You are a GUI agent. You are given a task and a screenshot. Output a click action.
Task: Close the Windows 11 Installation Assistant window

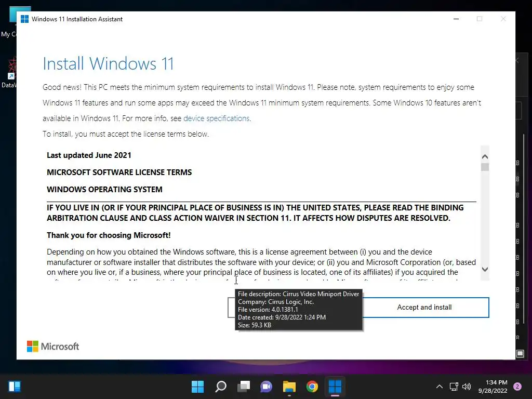(x=503, y=19)
